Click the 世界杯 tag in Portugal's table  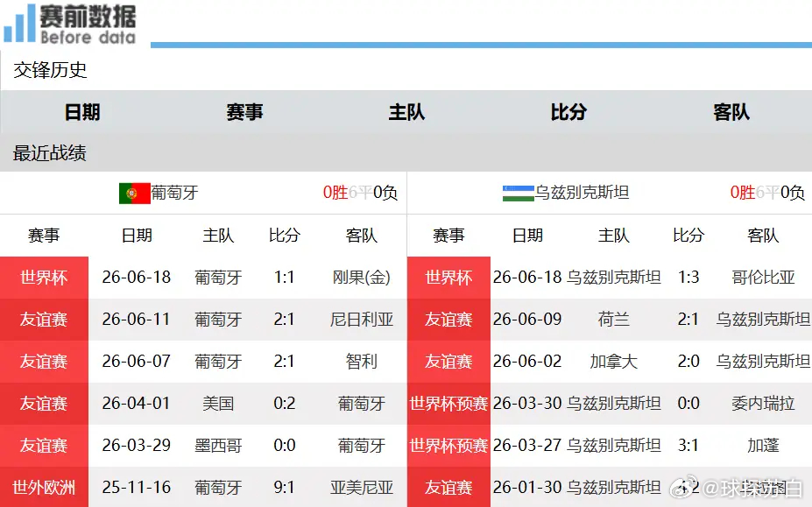pos(44,278)
